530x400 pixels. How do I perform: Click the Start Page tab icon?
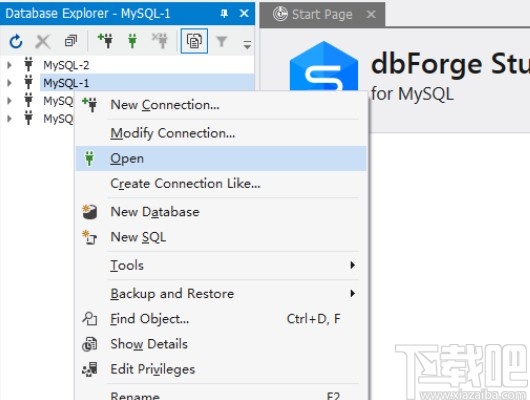click(280, 14)
